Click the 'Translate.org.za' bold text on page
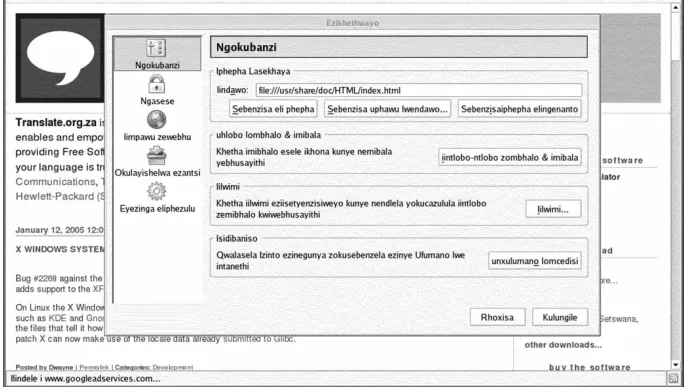This screenshot has height=390, width=698. 56,122
